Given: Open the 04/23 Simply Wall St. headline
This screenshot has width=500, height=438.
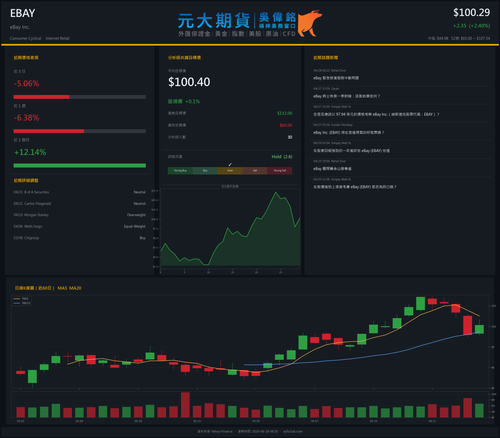Looking at the screenshot, I should coord(355,187).
